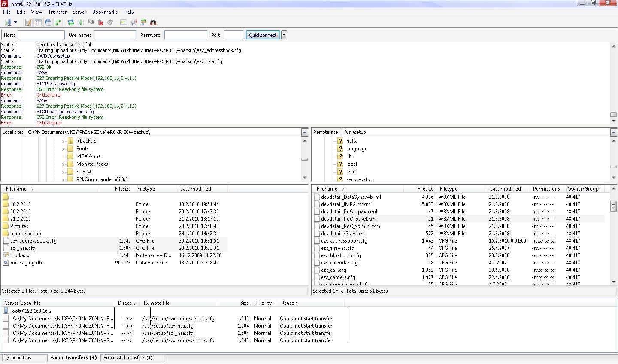Image resolution: width=618 pixels, height=364 pixels.
Task: Click the Quickconnect button
Action: click(263, 35)
